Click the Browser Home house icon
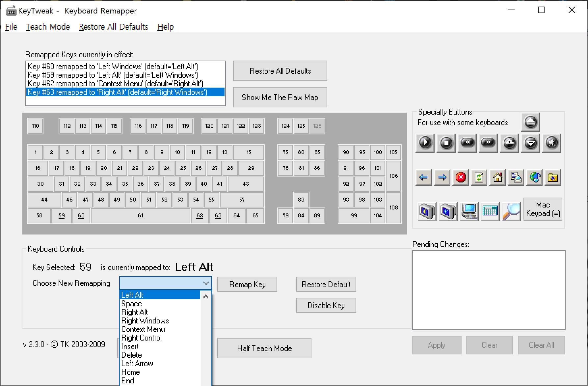The height and width of the screenshot is (386, 588). point(497,178)
